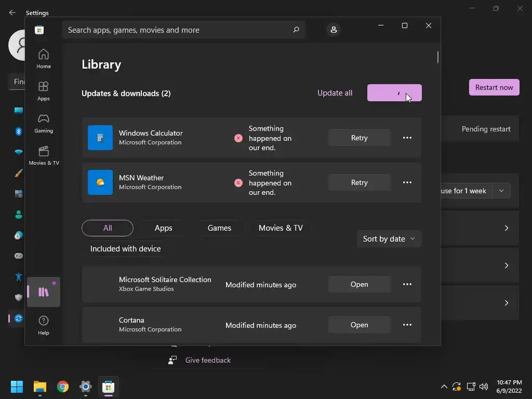The height and width of the screenshot is (399, 532).
Task: Open Accounts in Settings sidebar
Action: [x=19, y=215]
